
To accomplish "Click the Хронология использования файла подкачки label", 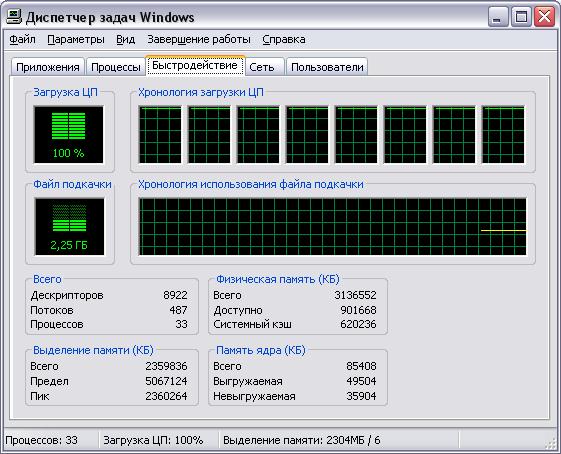I will [251, 184].
